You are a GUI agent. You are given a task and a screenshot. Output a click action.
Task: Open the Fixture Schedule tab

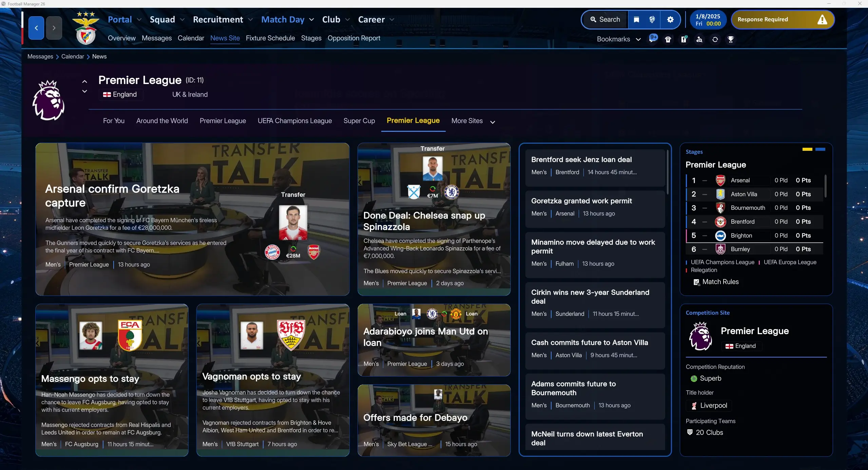(x=270, y=38)
